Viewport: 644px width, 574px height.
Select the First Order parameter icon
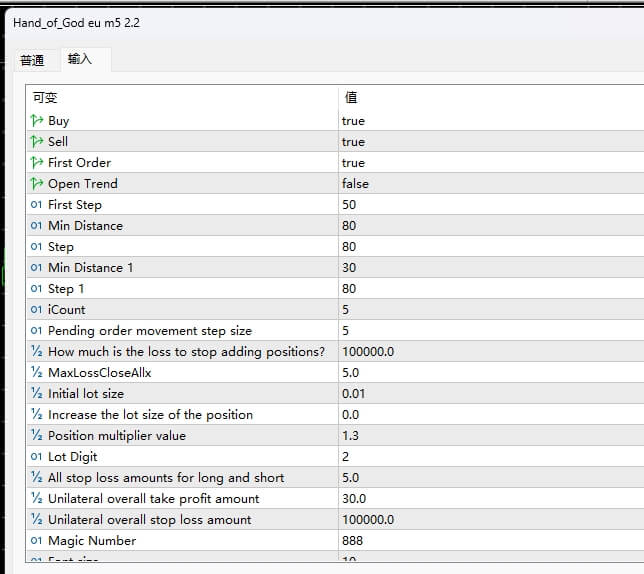[37, 163]
